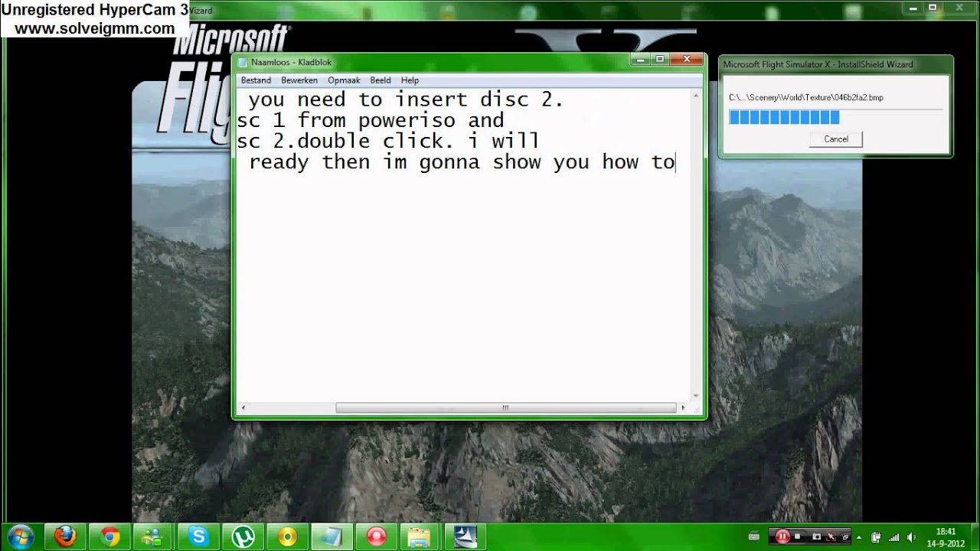Cancel the Flight Simulator X installation

point(836,139)
